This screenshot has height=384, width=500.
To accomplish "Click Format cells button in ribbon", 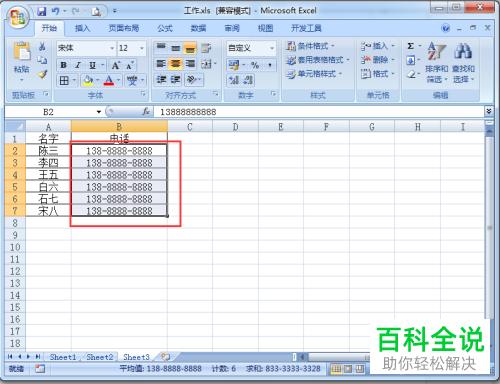I will tap(378, 74).
